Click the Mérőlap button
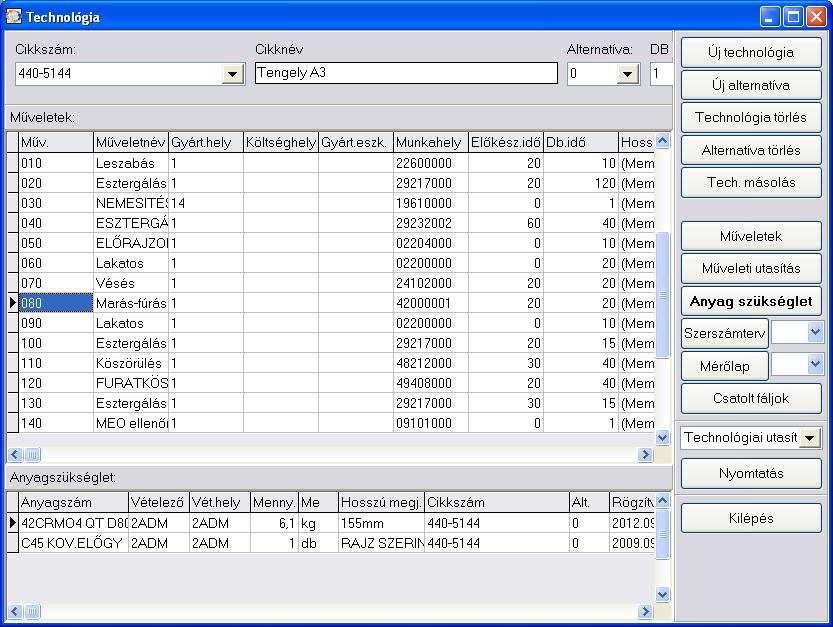This screenshot has height=627, width=833. [x=725, y=366]
